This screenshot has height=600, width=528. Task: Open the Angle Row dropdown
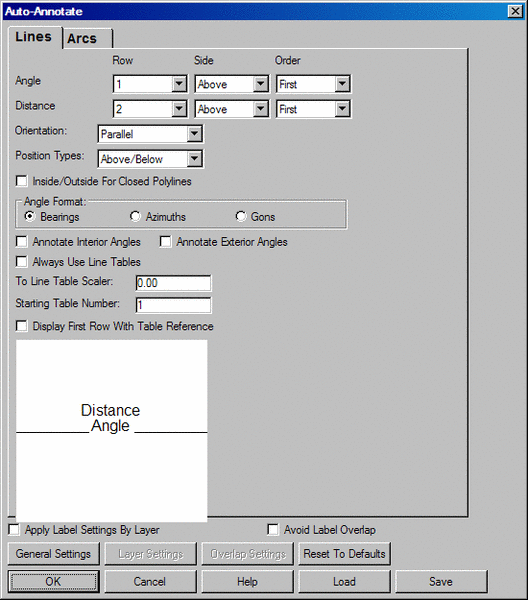pos(150,84)
